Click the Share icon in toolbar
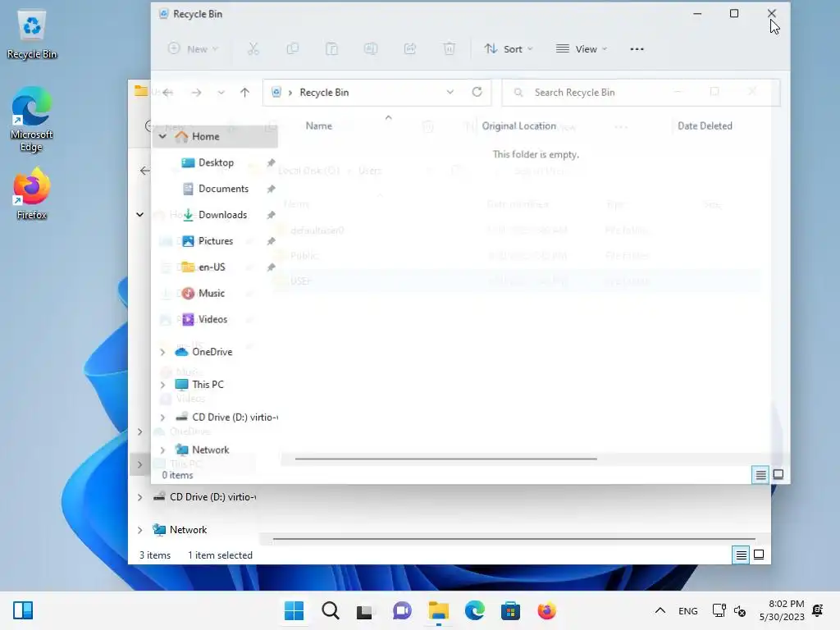Image resolution: width=840 pixels, height=630 pixels. 410,48
